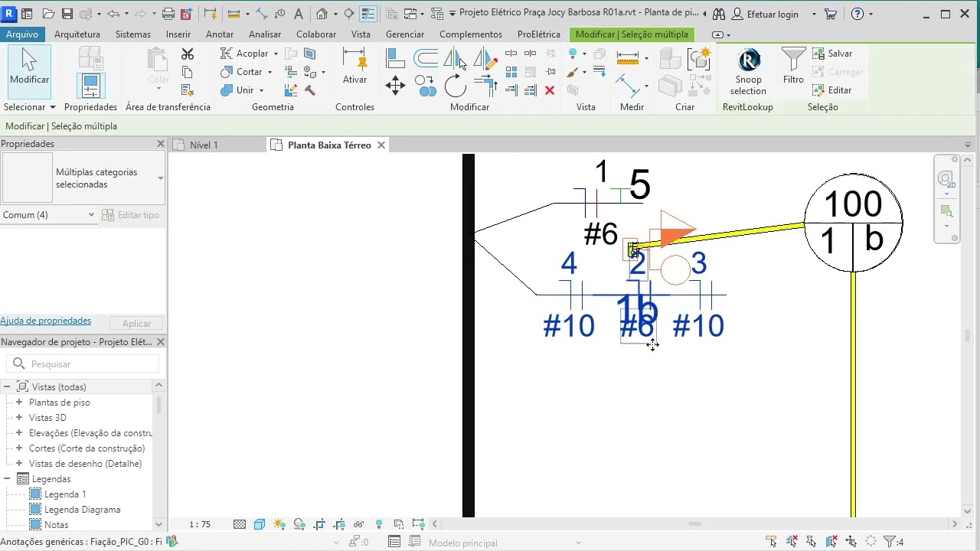Select Legenda Diagrama in project browser
Viewport: 980px width, 551px height.
[x=82, y=509]
